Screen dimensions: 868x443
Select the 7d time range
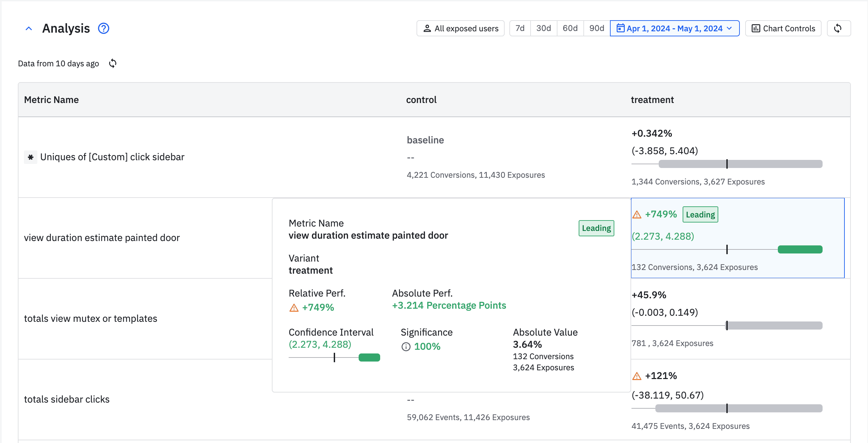click(x=519, y=28)
